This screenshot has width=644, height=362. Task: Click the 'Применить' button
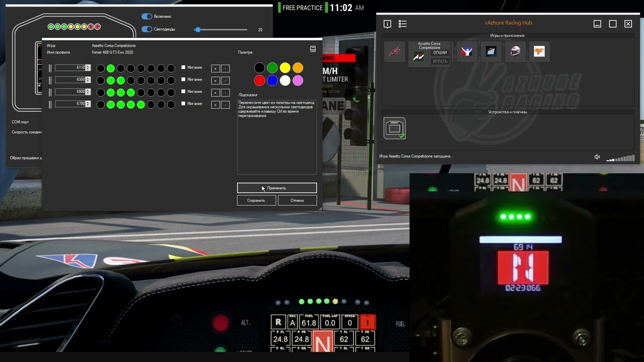click(277, 188)
